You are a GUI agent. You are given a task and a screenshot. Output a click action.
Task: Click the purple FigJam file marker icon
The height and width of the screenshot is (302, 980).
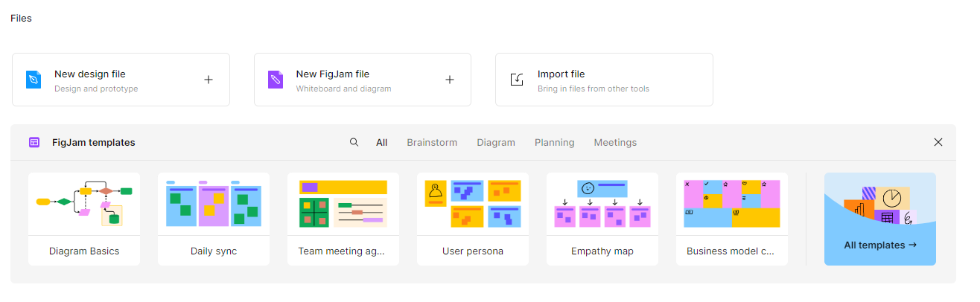click(276, 80)
